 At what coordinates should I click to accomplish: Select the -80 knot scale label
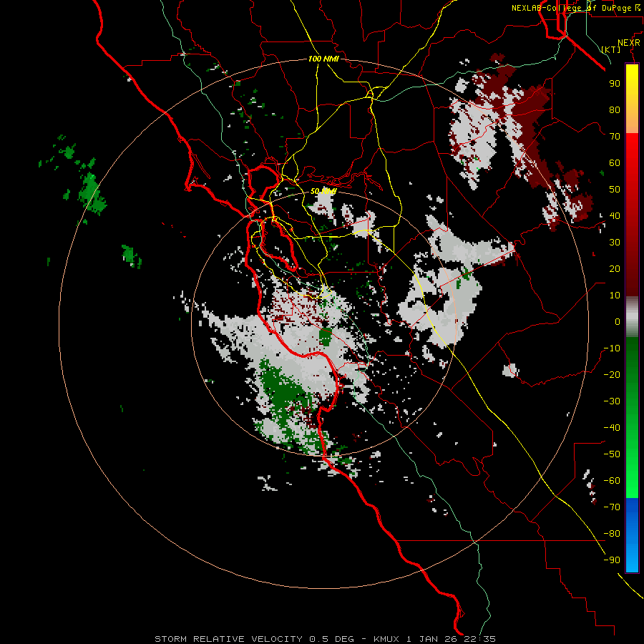tap(612, 534)
